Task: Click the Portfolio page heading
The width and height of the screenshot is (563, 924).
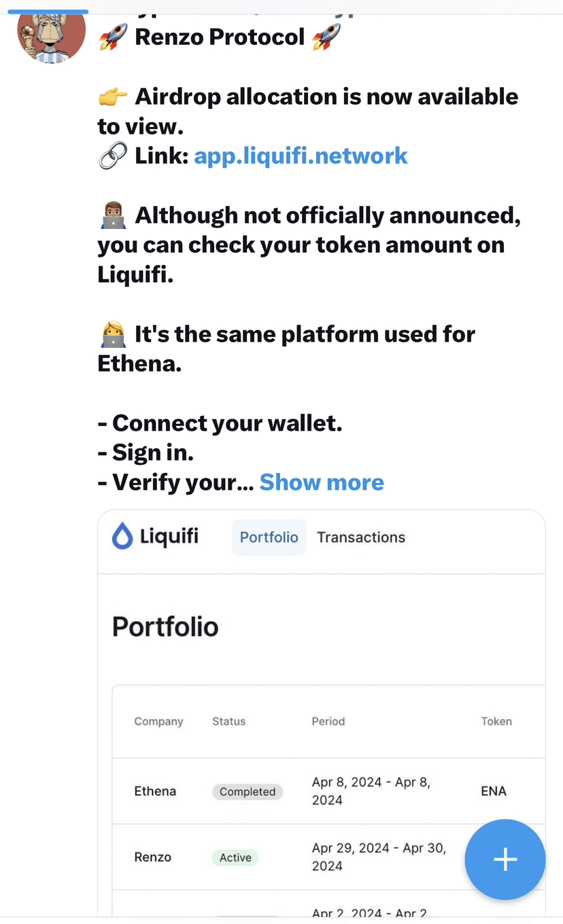Action: (x=165, y=626)
